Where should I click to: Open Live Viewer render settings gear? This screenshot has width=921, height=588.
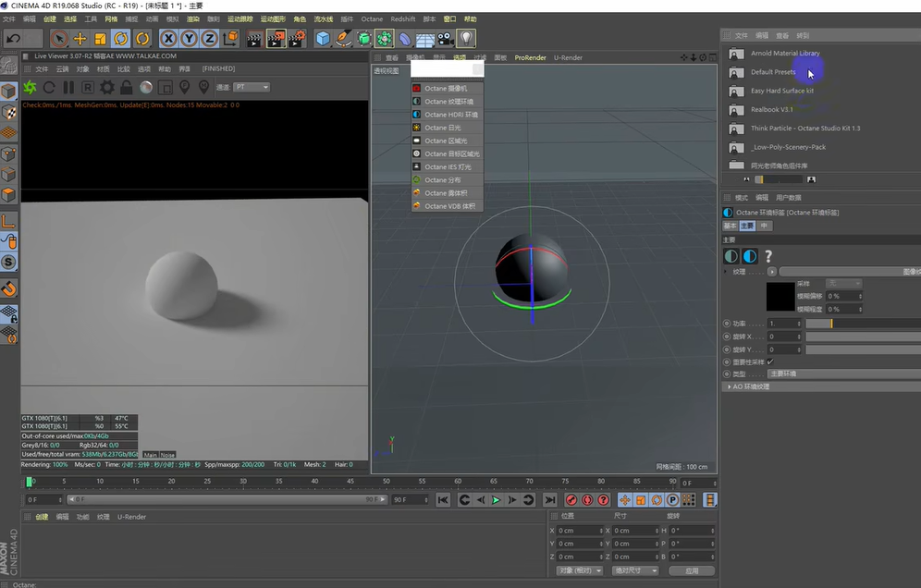(x=109, y=87)
